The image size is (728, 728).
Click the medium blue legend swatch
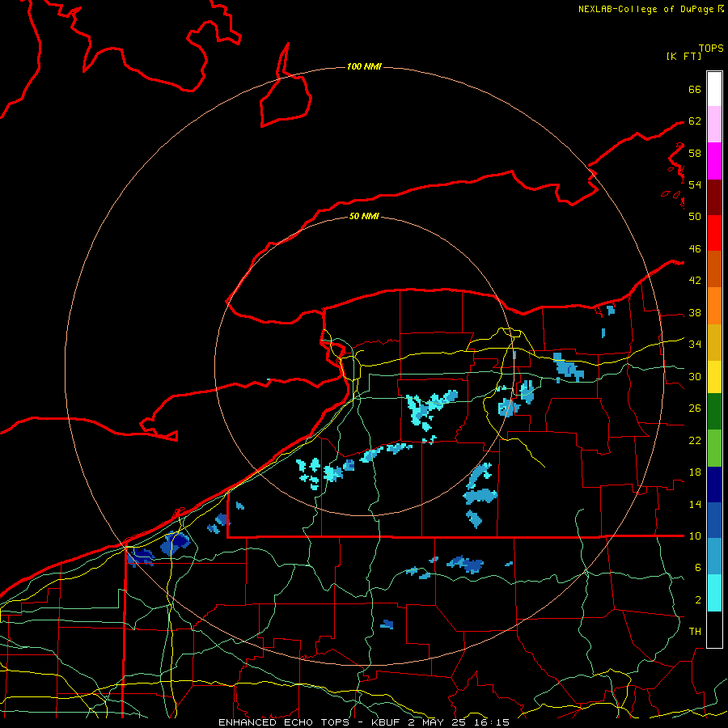[x=714, y=520]
